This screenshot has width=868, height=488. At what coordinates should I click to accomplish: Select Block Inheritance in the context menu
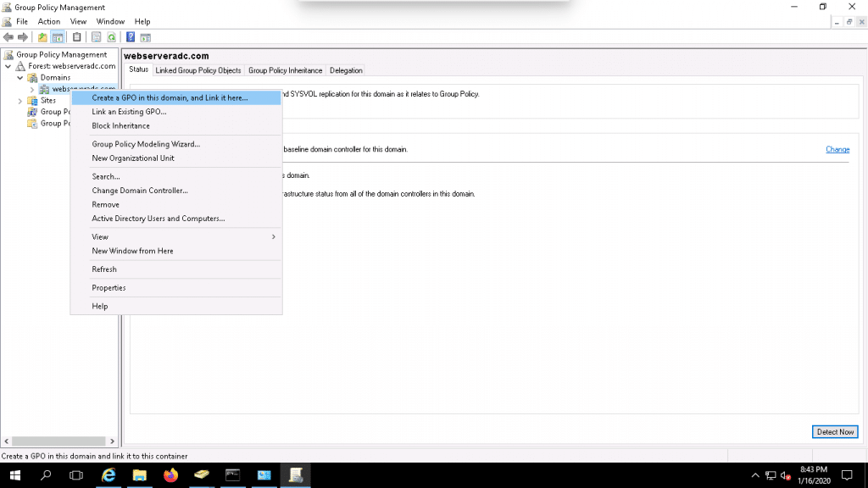pyautogui.click(x=176, y=125)
